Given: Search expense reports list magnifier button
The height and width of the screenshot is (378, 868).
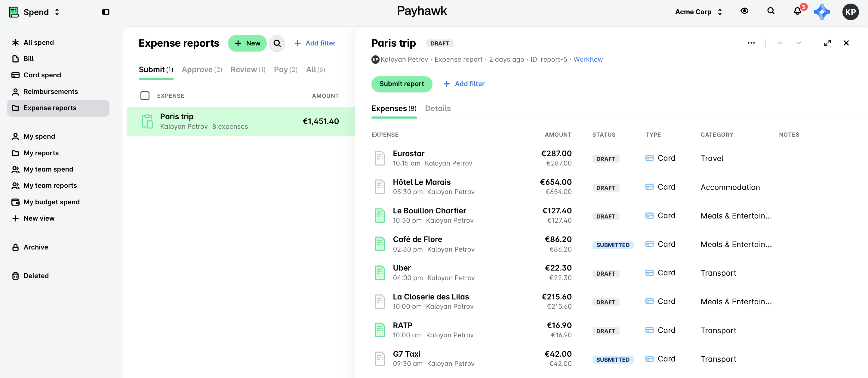Looking at the screenshot, I should click(x=277, y=43).
